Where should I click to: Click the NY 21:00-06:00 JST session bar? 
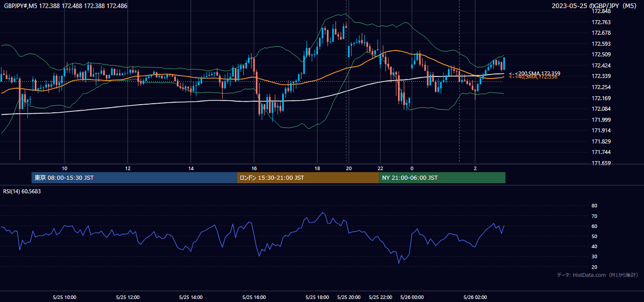click(442, 178)
